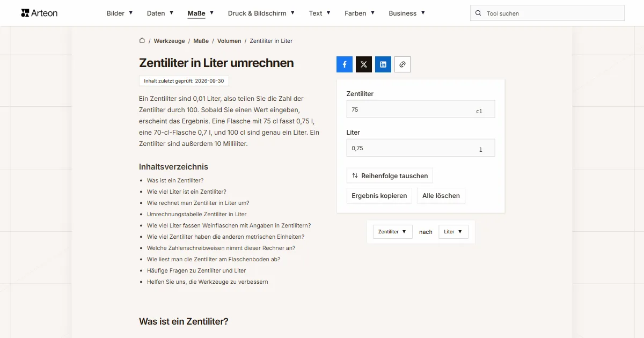Open the Zentiliter source unit dropdown
Viewport: 644px width, 338px height.
coord(393,232)
